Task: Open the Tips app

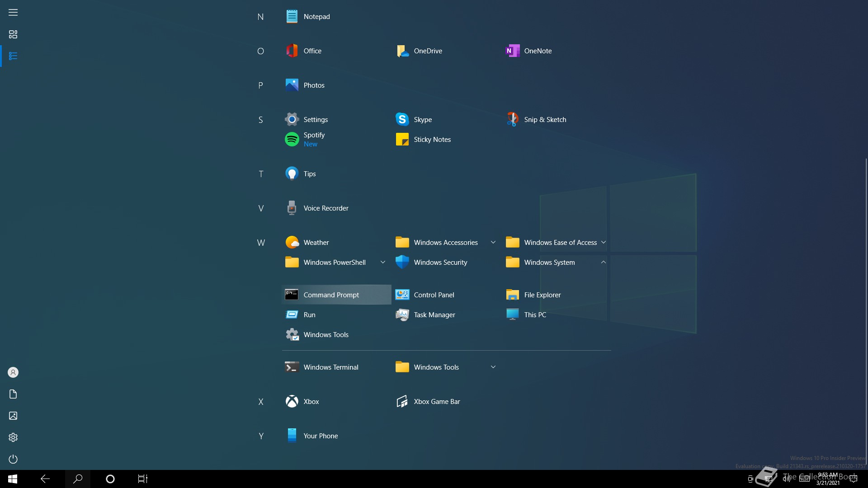Action: click(336, 174)
